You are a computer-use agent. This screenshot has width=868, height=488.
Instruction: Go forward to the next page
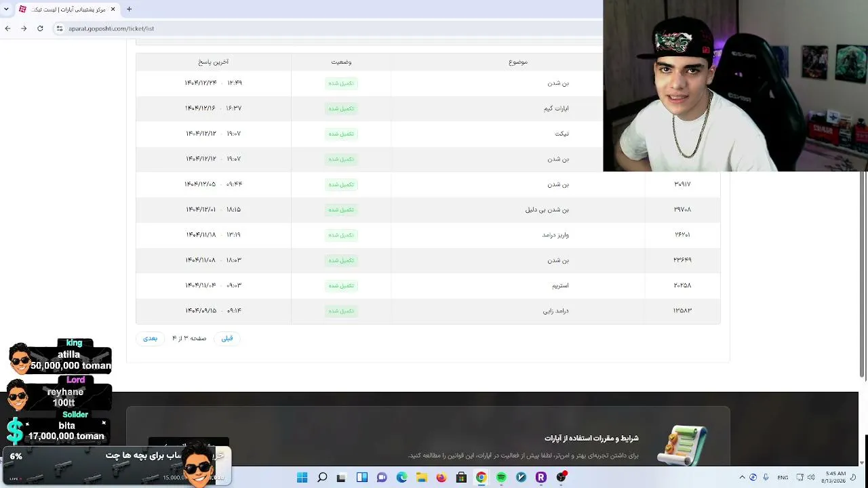point(24,28)
